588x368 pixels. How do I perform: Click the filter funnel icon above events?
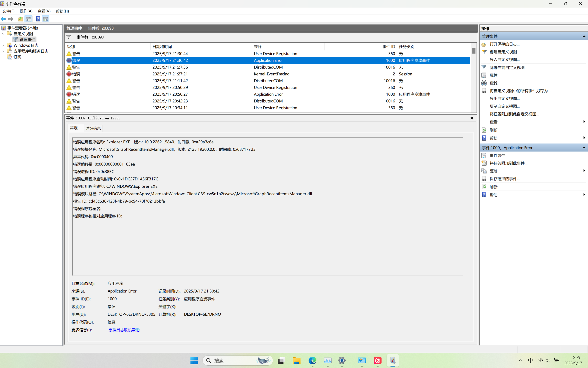point(69,37)
